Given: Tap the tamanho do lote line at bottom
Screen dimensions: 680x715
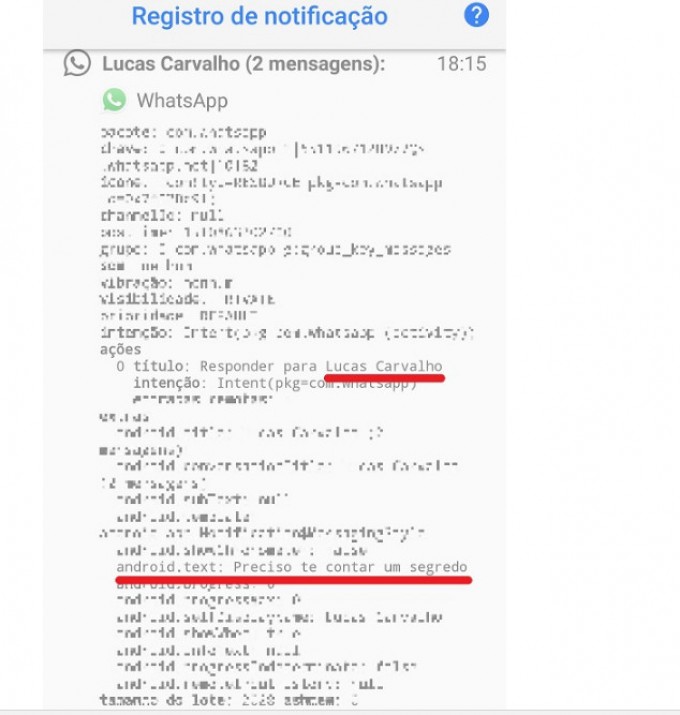Looking at the screenshot, I should [228, 700].
